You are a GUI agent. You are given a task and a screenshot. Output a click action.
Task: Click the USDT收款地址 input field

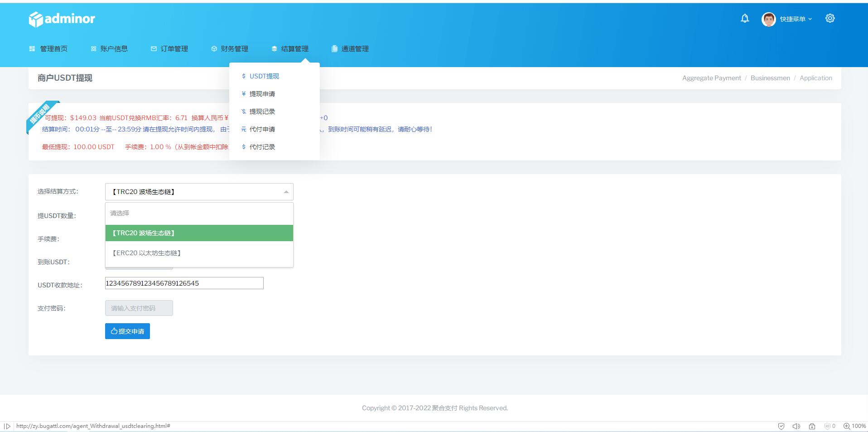click(184, 283)
